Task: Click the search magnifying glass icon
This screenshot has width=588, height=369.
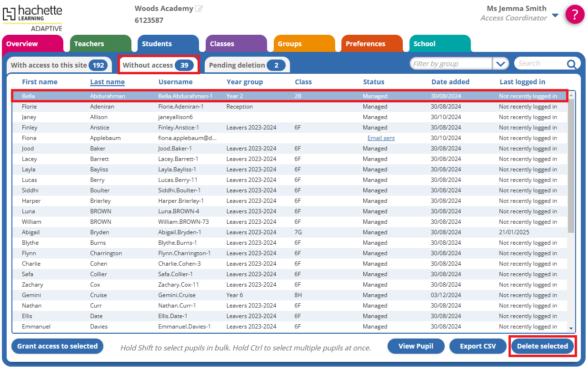Action: coord(570,63)
